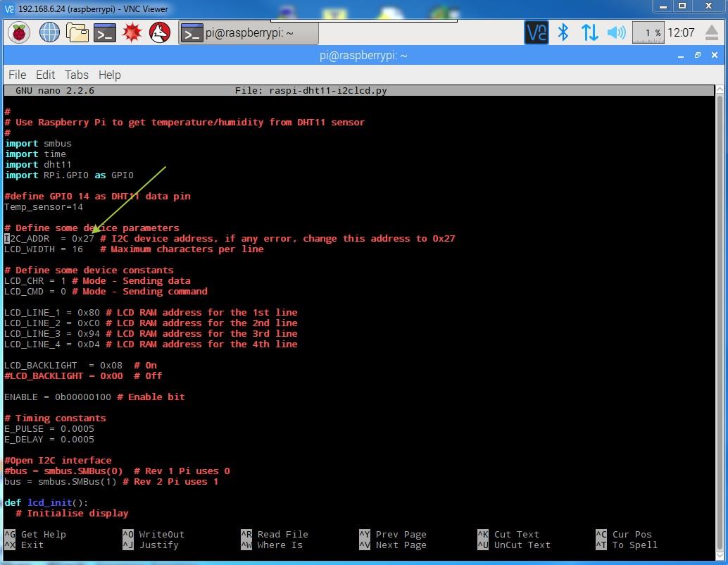The image size is (728, 565).
Task: Launch the Wolfram wolf icon
Action: pyautogui.click(x=160, y=32)
